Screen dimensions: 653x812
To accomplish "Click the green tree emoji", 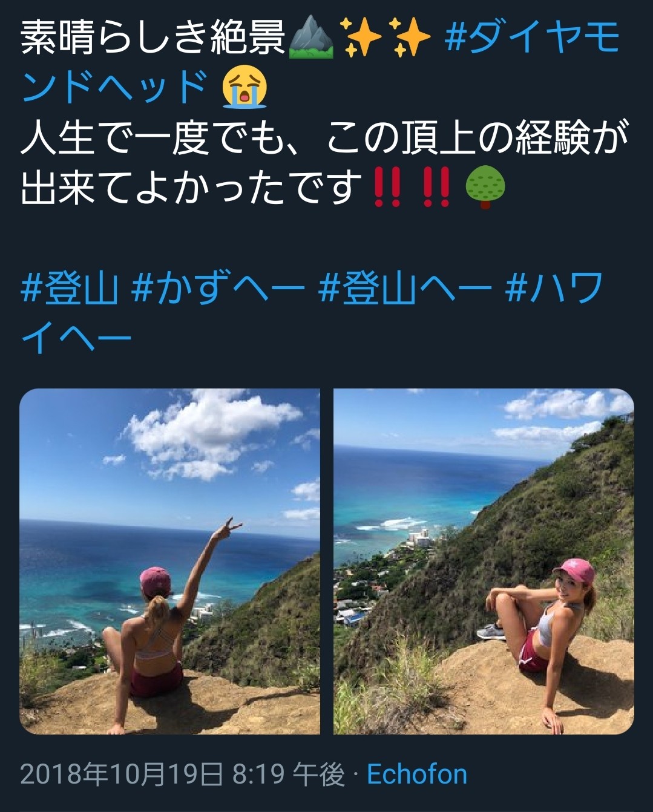I will click(x=485, y=188).
